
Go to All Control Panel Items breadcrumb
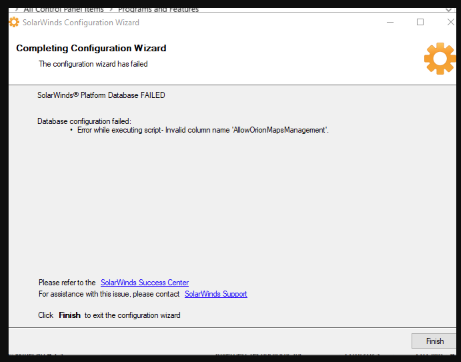click(x=64, y=10)
